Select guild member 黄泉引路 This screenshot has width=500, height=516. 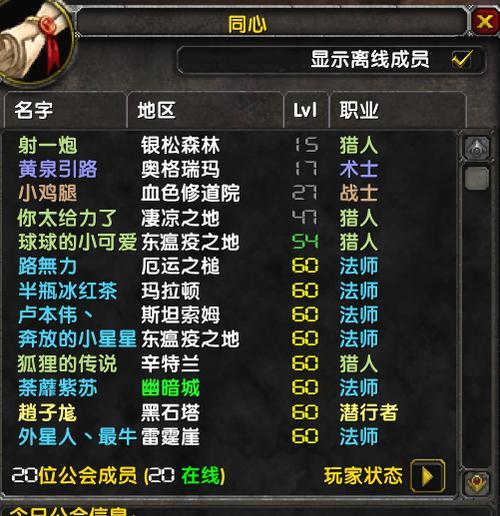pos(230,169)
